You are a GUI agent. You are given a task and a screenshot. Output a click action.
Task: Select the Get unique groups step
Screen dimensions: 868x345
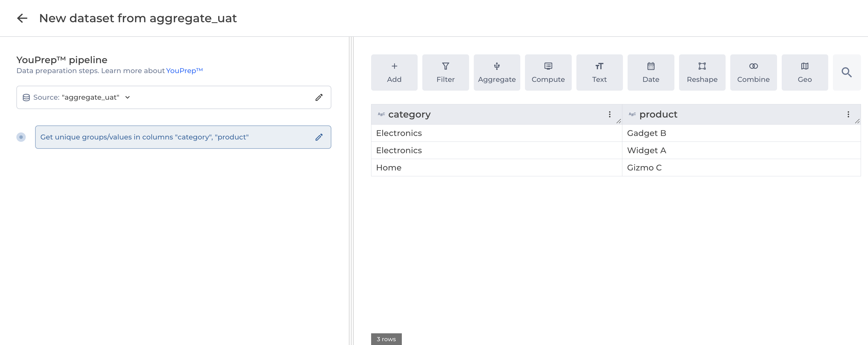pos(144,137)
